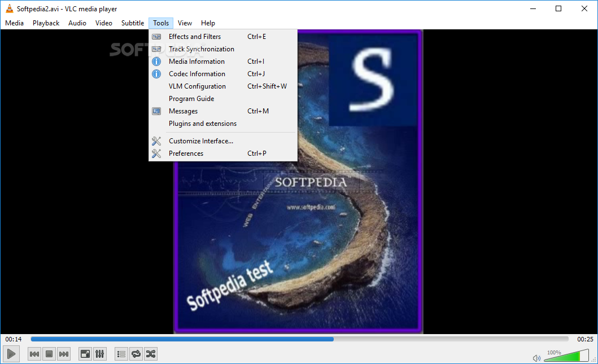Screen dimensions: 598x364
Task: Open the Playback menu
Action: coord(46,23)
